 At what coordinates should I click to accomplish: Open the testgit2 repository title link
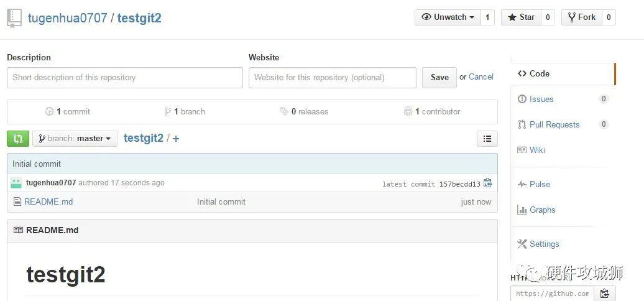pos(139,18)
